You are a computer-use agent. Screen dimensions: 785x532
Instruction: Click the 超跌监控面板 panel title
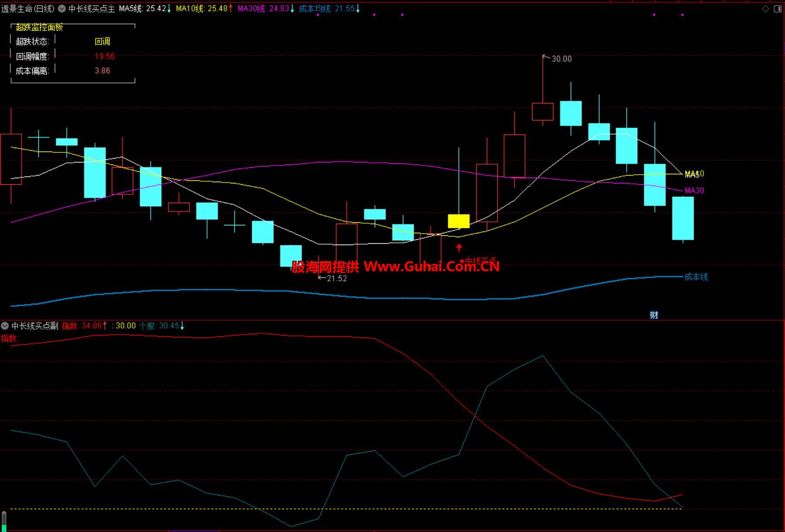click(x=39, y=27)
